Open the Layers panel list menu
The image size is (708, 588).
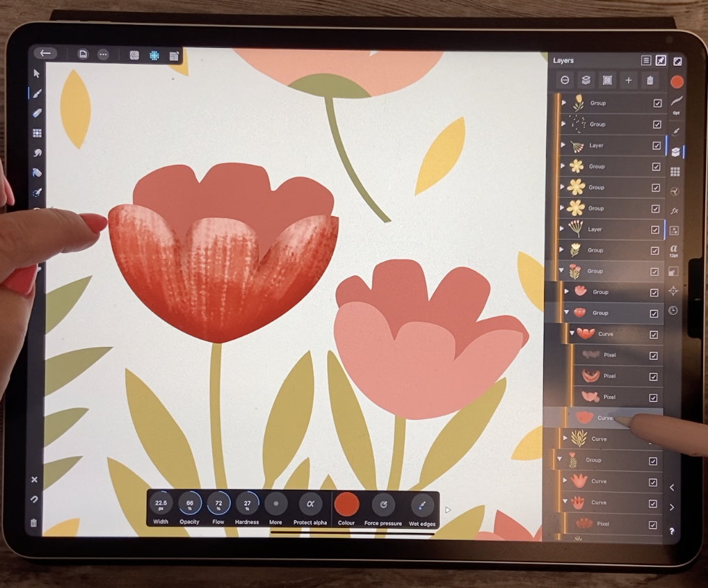click(x=645, y=60)
